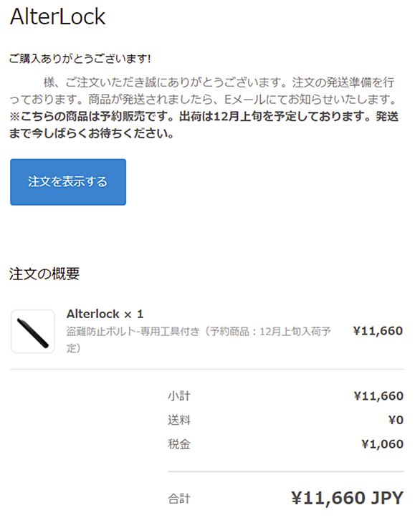Select the 盗難防止ボルト product description text
The image size is (420, 528).
tap(199, 340)
